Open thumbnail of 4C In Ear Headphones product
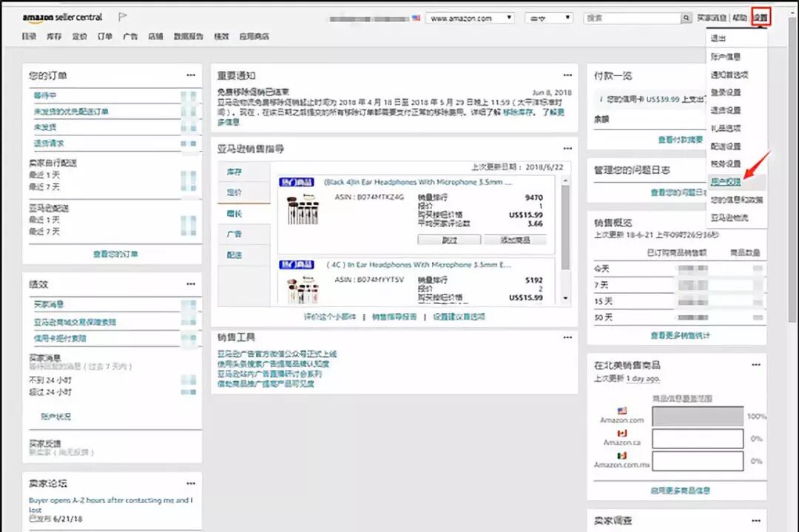This screenshot has height=532, width=799. 303,291
